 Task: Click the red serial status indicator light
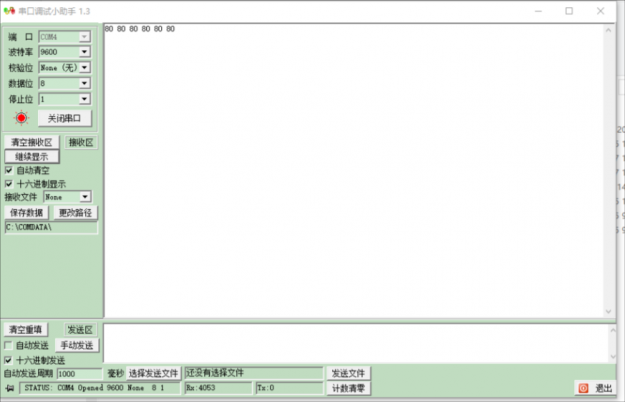click(x=22, y=118)
